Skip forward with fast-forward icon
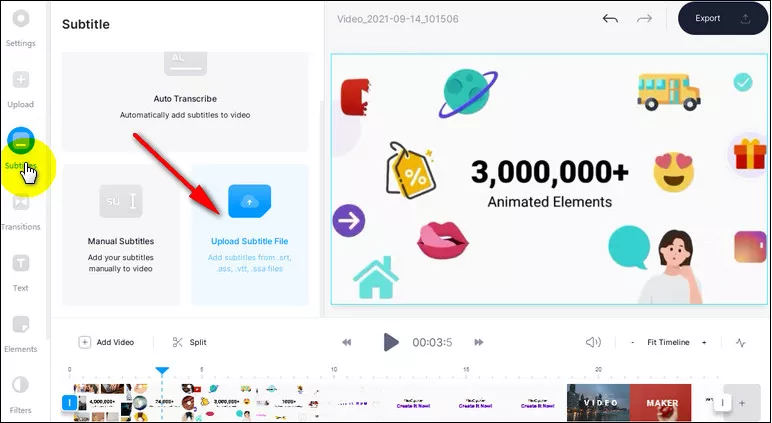The image size is (772, 423). (479, 342)
